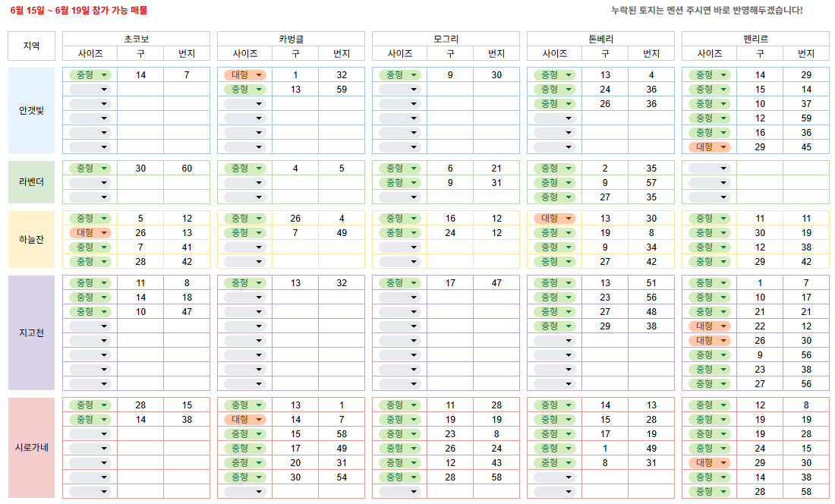Screen dimensions: 835x504
Task: Open empty size dropdown directly below 모그리 안갯빛 중형
Action: [400, 90]
